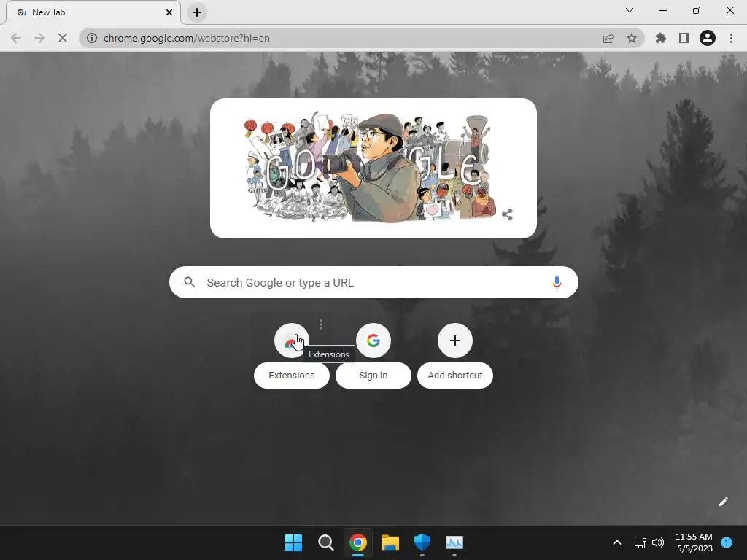This screenshot has width=747, height=560.
Task: Expand the tab search chevron
Action: coord(630,10)
